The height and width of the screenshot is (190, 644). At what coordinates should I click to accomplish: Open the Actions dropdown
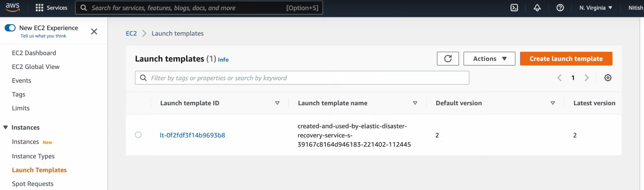[x=489, y=59]
